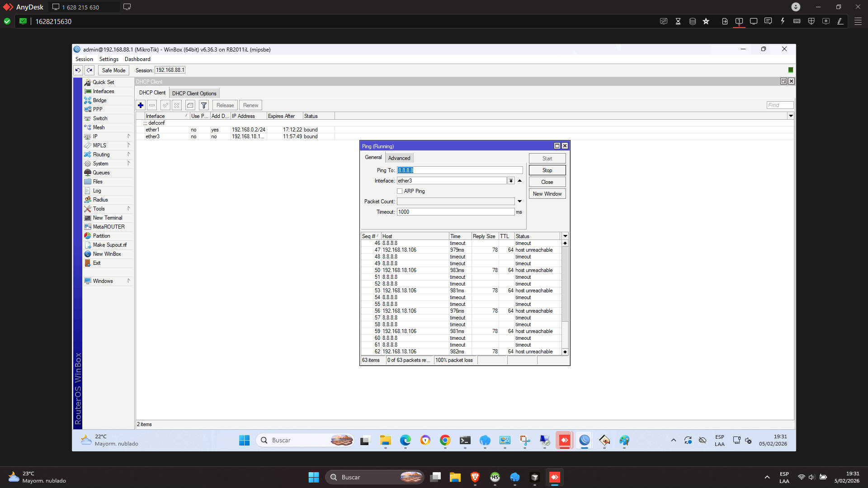Click the filter funnel icon in DHCP toolbar
This screenshot has height=488, width=868.
(204, 105)
